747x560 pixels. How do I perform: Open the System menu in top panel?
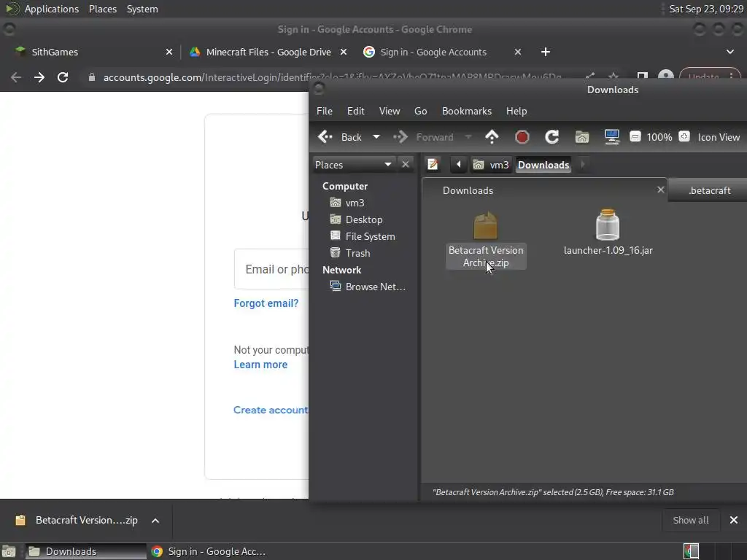pos(142,9)
